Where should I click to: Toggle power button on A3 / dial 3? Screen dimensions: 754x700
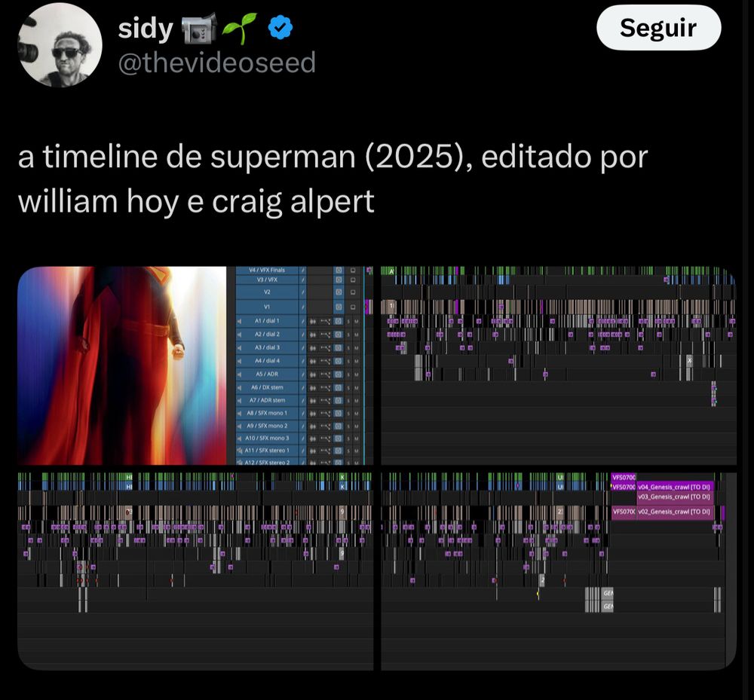tap(339, 348)
